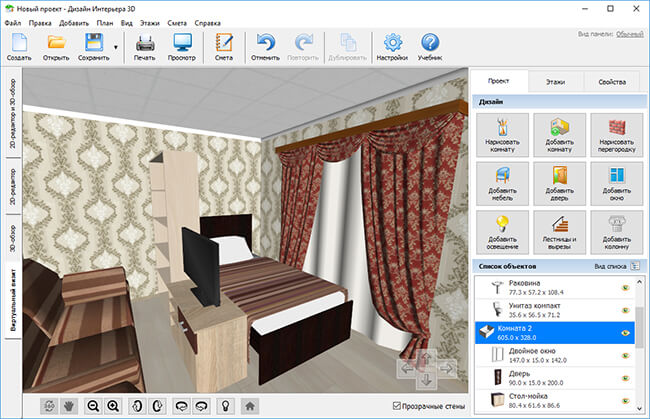Select the Стол-мойка object row

click(555, 400)
